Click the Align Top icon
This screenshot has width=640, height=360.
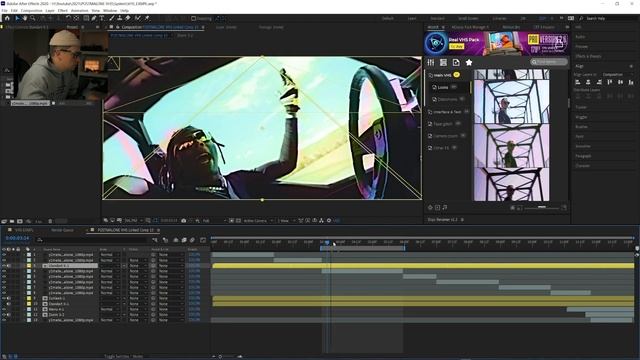610,82
